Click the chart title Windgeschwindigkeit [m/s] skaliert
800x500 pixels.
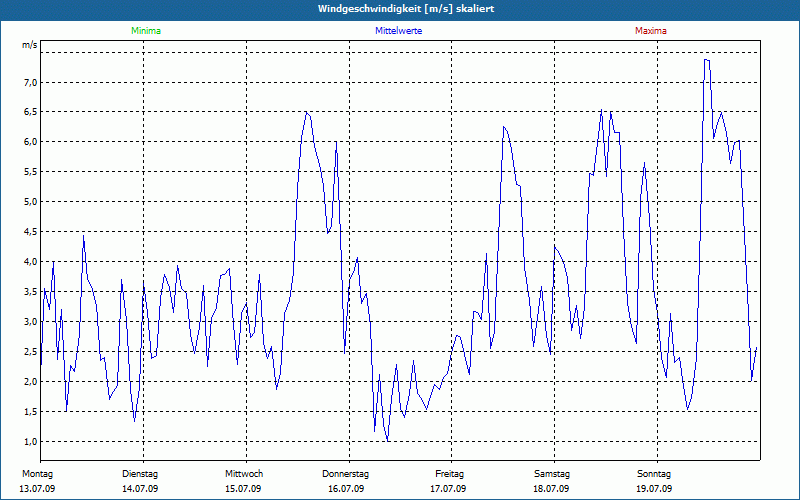pos(406,9)
